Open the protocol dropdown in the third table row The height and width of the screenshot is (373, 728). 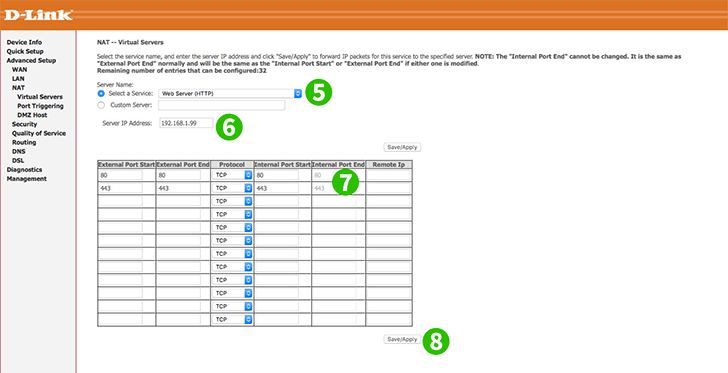coord(231,201)
